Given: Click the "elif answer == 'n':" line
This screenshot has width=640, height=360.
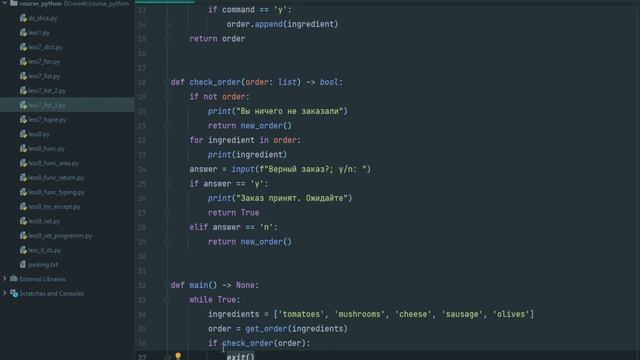Looking at the screenshot, I should click(x=233, y=227).
